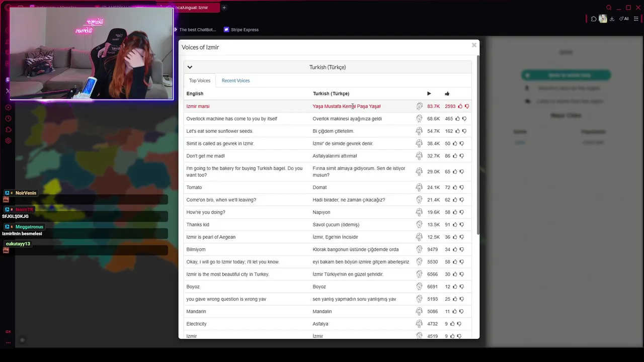
Task: Upvote the Thanks kid voice
Action: click(x=455, y=225)
